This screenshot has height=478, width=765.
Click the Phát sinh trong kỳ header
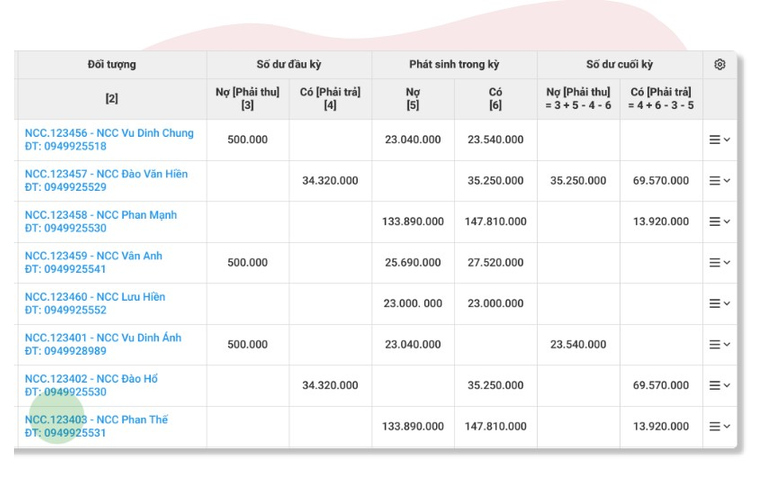[454, 64]
